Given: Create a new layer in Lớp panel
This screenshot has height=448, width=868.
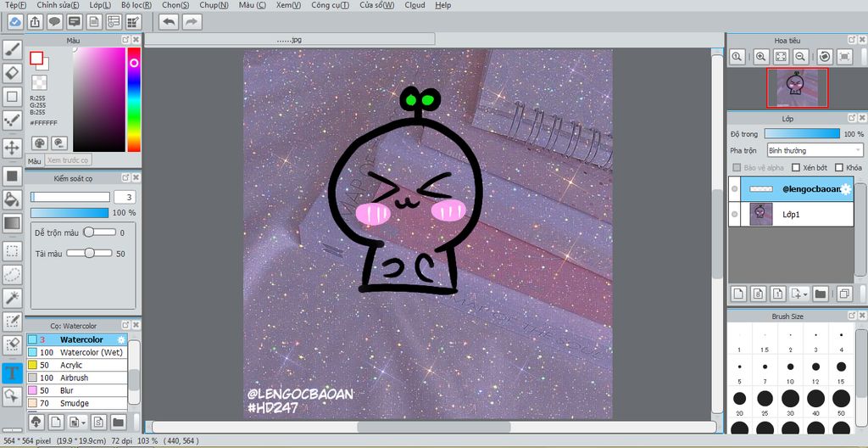Looking at the screenshot, I should pos(737,294).
